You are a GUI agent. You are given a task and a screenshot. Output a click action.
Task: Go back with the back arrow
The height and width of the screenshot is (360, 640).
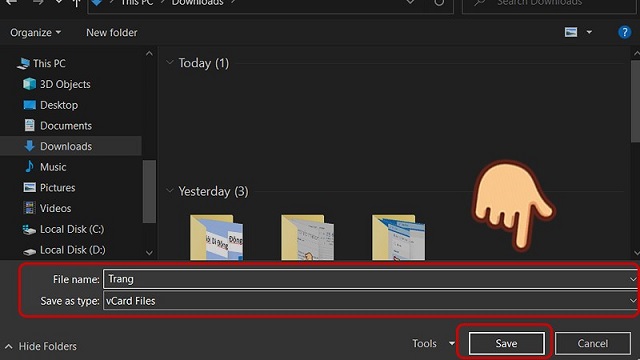[x=12, y=2]
